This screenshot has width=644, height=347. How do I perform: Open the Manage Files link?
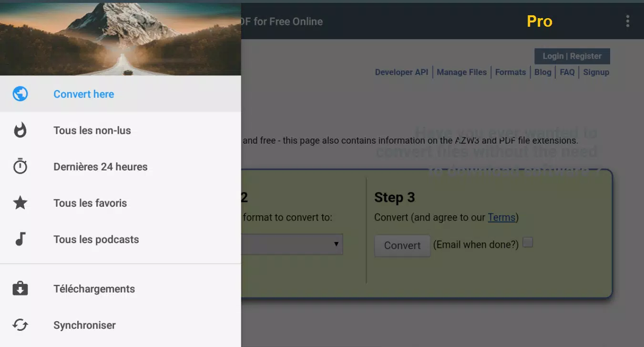(x=462, y=72)
